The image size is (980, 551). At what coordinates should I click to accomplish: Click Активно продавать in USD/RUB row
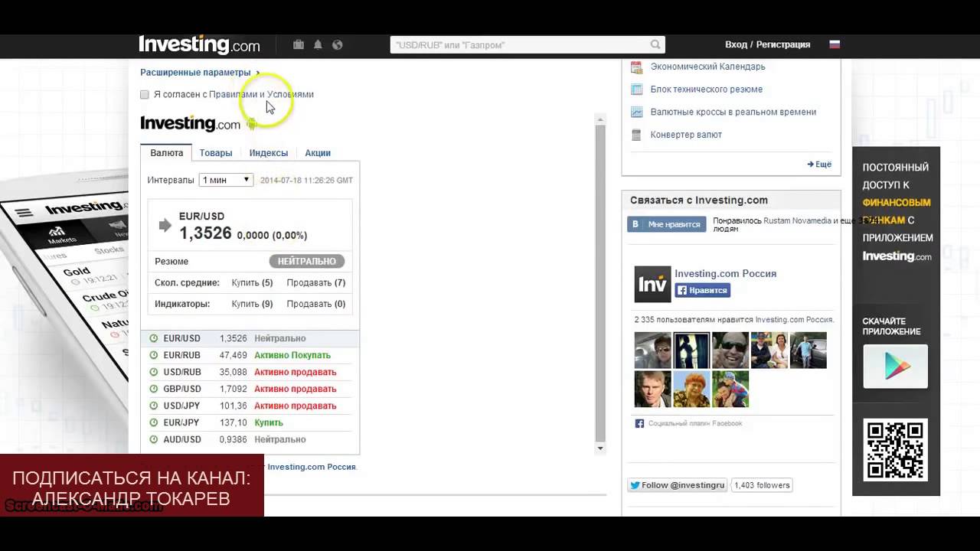295,372
